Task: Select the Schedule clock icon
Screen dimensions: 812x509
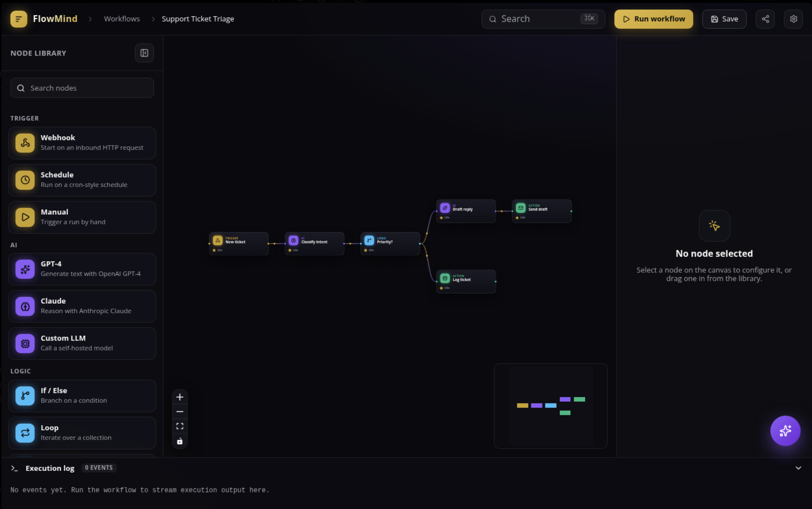Action: coord(25,180)
